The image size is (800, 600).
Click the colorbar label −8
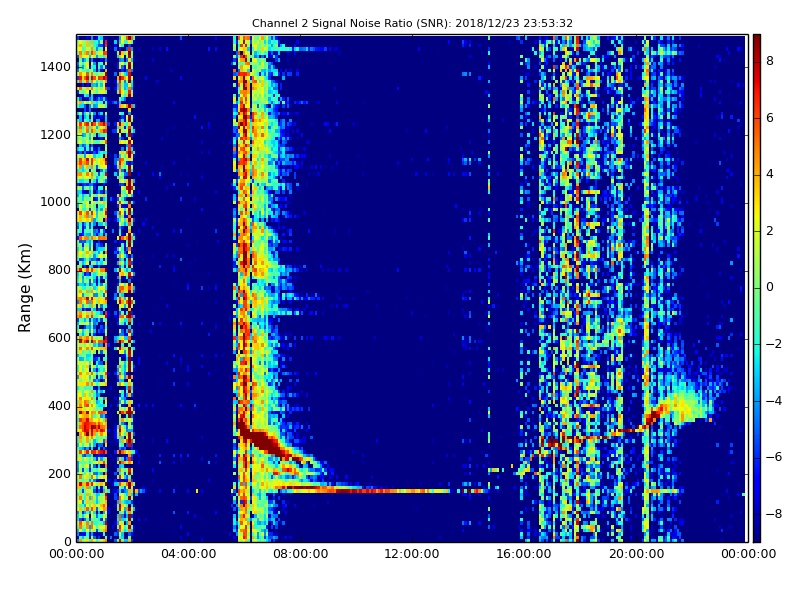(774, 514)
